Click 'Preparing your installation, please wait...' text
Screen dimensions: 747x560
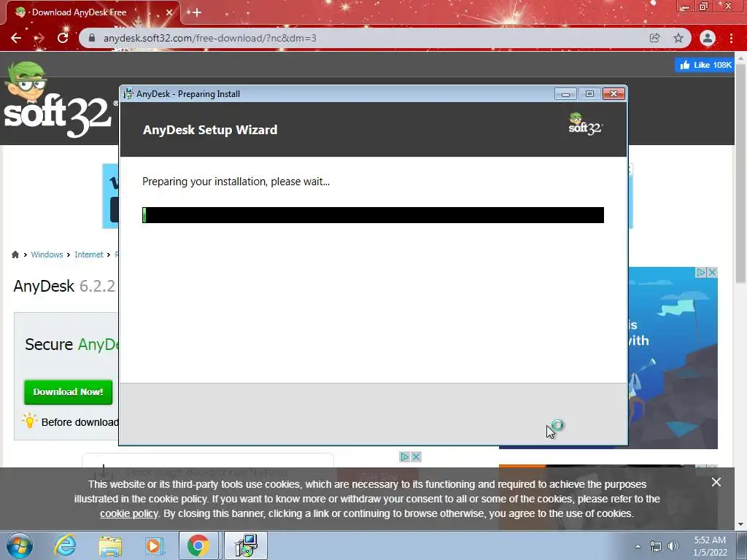tap(236, 182)
